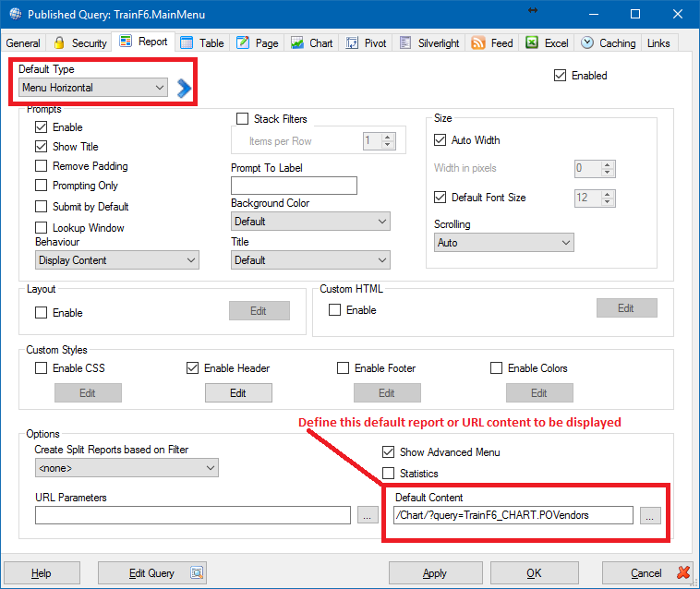
Task: Click the blue arrow beside Default Type
Action: click(x=184, y=88)
